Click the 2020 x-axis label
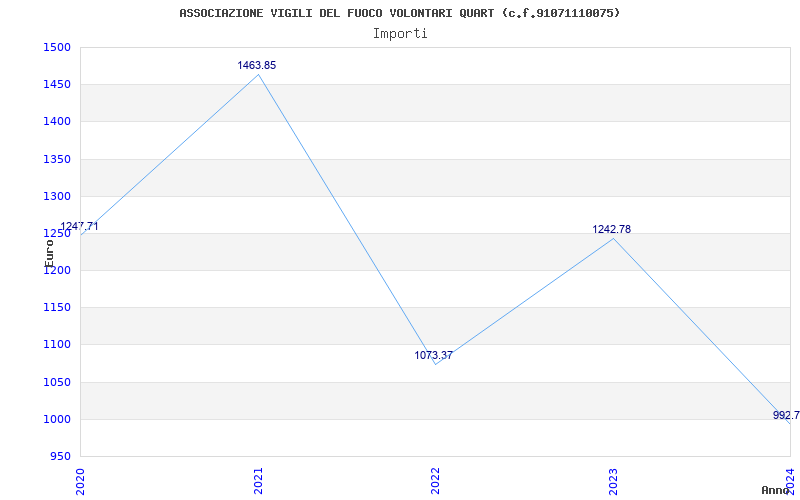Image resolution: width=800 pixels, height=500 pixels. [80, 482]
